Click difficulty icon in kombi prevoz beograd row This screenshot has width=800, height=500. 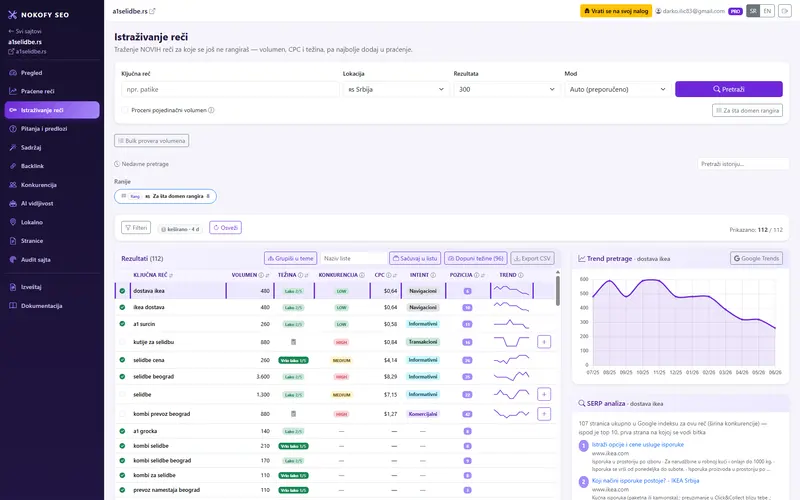point(293,414)
